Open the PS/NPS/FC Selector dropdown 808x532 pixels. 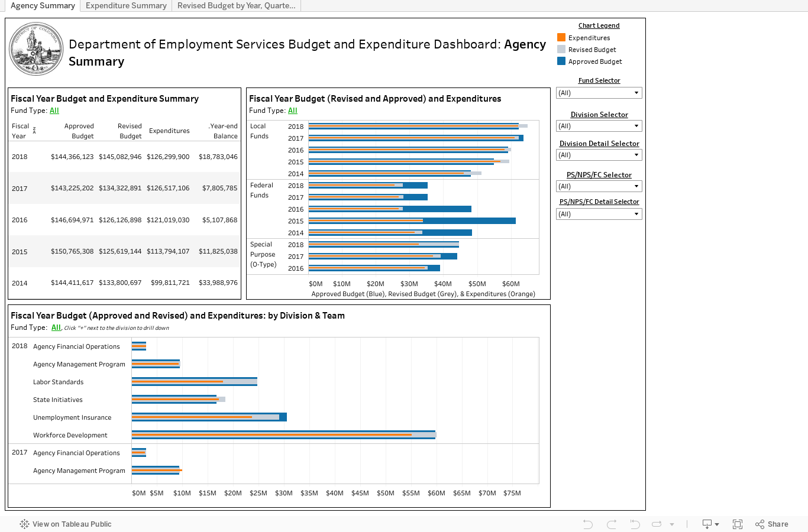pyautogui.click(x=599, y=186)
